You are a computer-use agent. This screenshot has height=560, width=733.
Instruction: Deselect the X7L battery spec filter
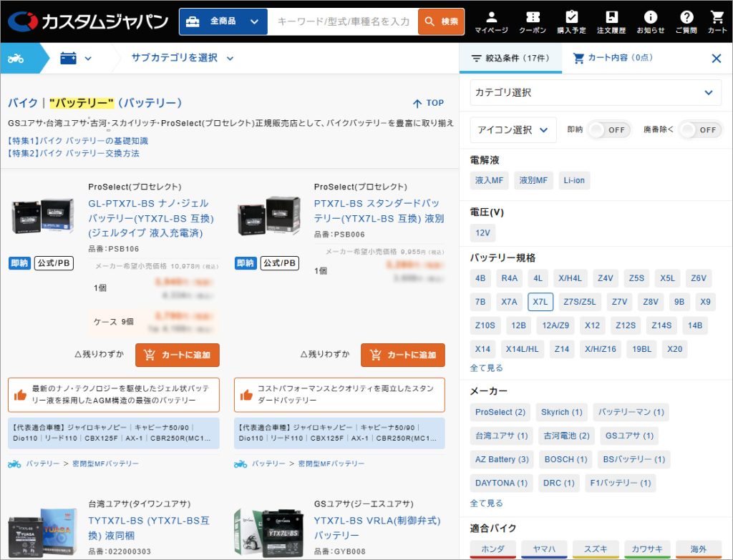click(x=540, y=302)
